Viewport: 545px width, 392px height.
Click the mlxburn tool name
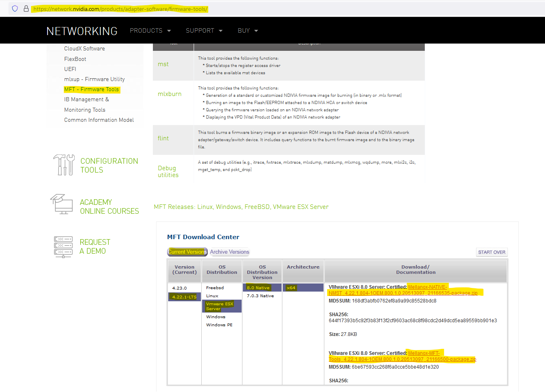[169, 94]
